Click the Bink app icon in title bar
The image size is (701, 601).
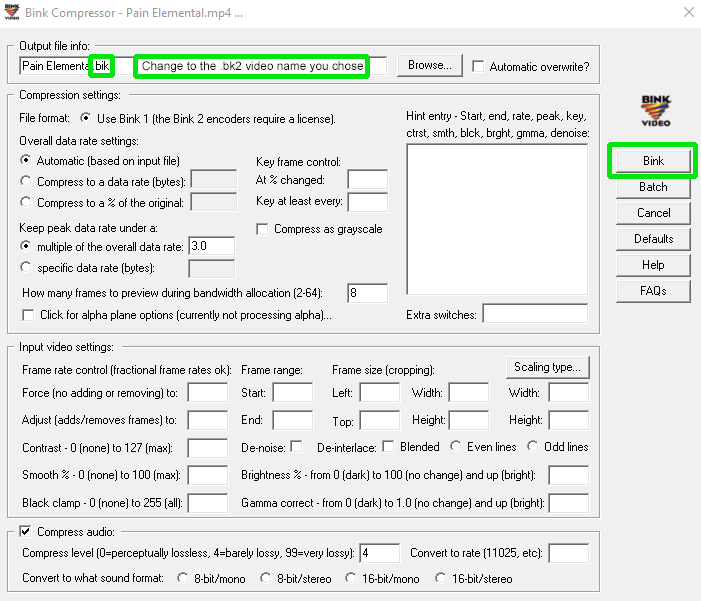click(12, 12)
